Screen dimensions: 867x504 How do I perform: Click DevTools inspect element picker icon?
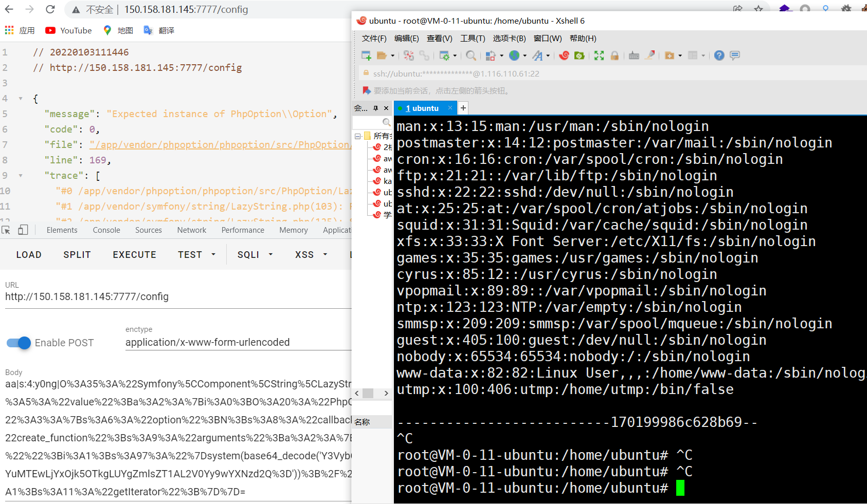tap(6, 230)
